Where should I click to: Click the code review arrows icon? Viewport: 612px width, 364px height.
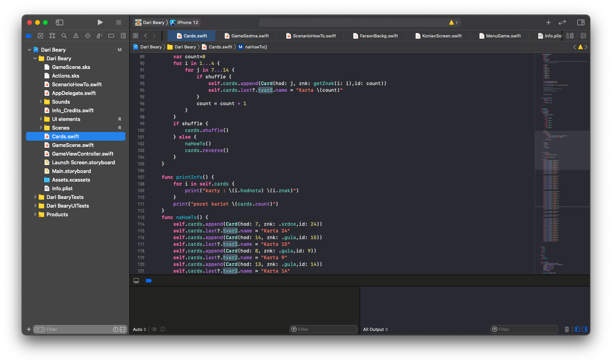(x=562, y=22)
